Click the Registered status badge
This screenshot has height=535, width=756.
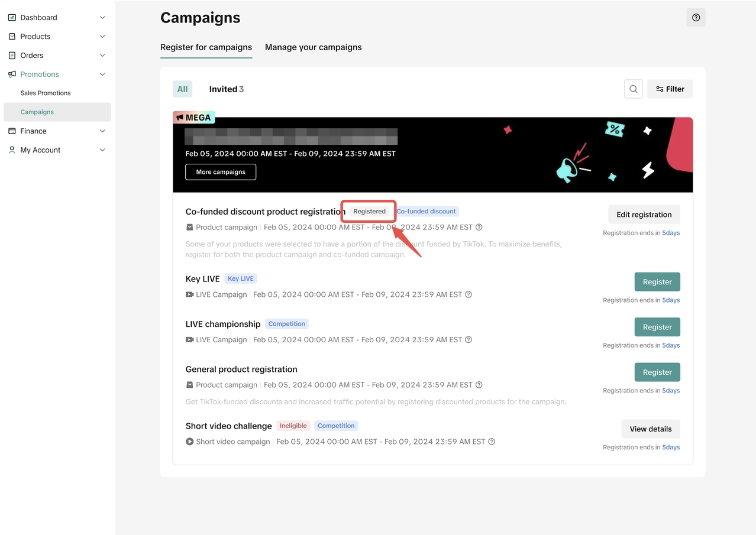click(x=369, y=211)
